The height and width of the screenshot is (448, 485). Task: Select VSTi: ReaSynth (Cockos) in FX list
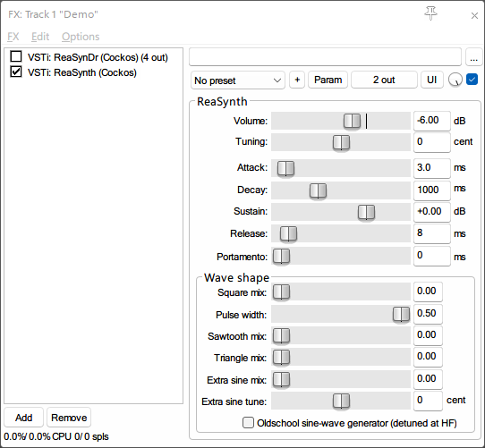82,72
